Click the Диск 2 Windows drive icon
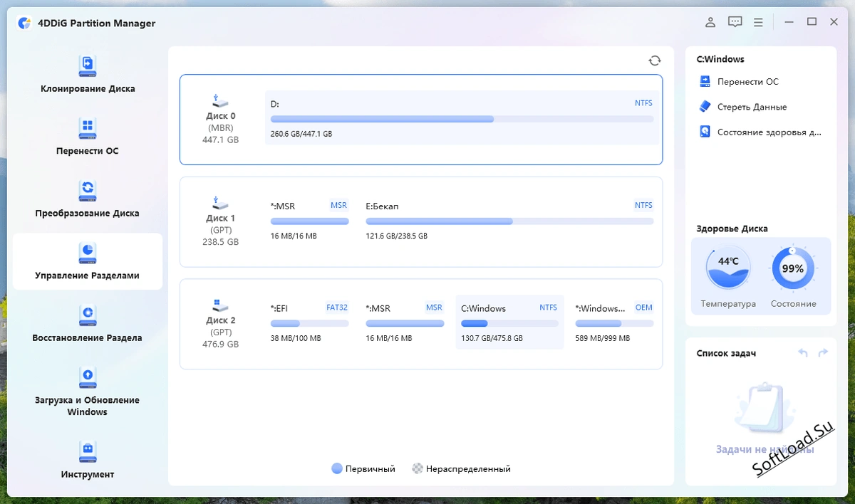This screenshot has height=504, width=855. [x=220, y=305]
